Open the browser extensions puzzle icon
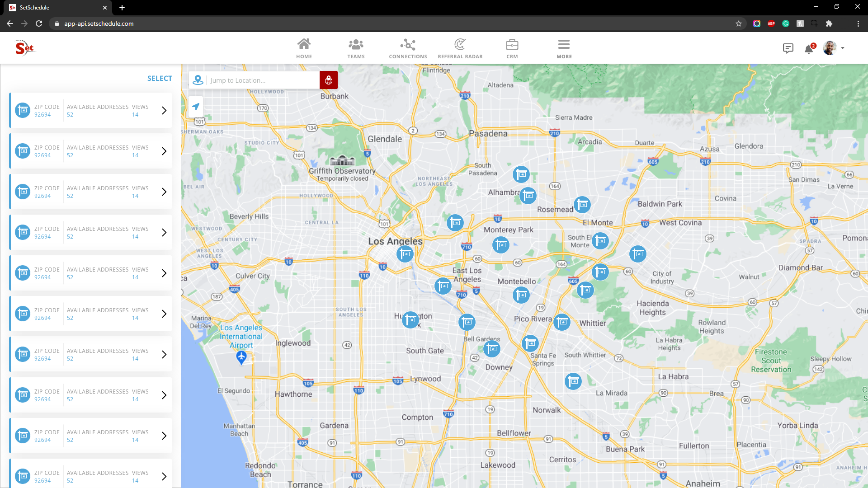Viewport: 868px width, 488px height. pyautogui.click(x=829, y=23)
